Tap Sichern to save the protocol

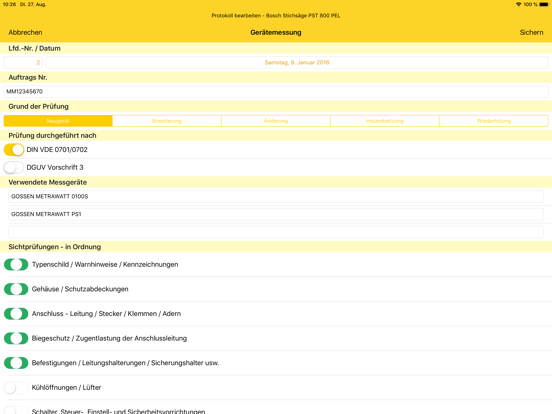click(x=531, y=32)
